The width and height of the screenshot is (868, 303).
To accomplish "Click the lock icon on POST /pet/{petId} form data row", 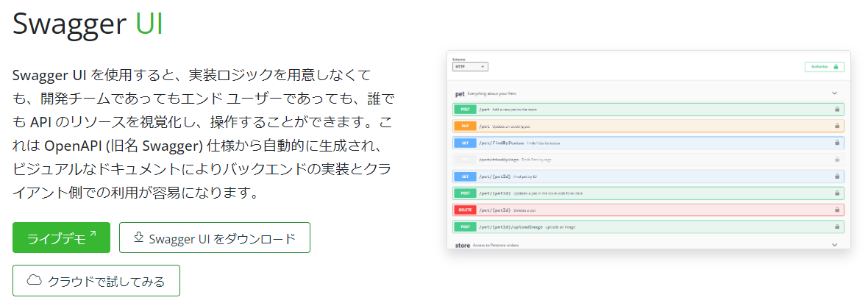I will [x=837, y=193].
